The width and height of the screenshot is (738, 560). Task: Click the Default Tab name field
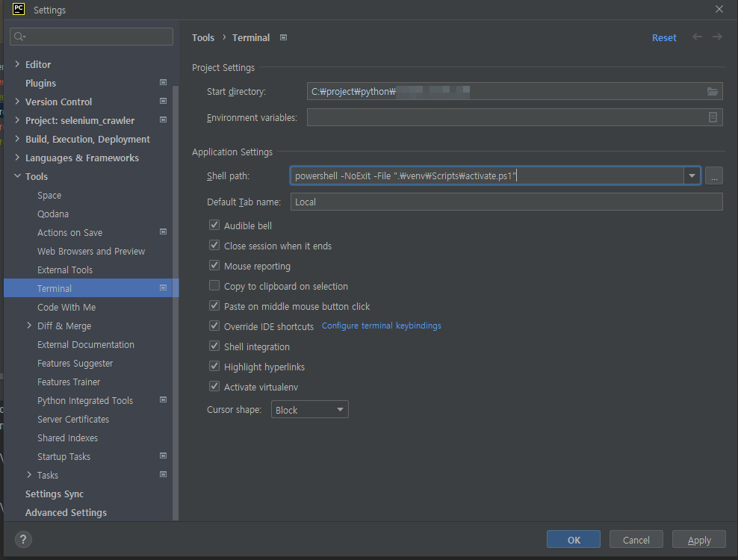pos(506,202)
